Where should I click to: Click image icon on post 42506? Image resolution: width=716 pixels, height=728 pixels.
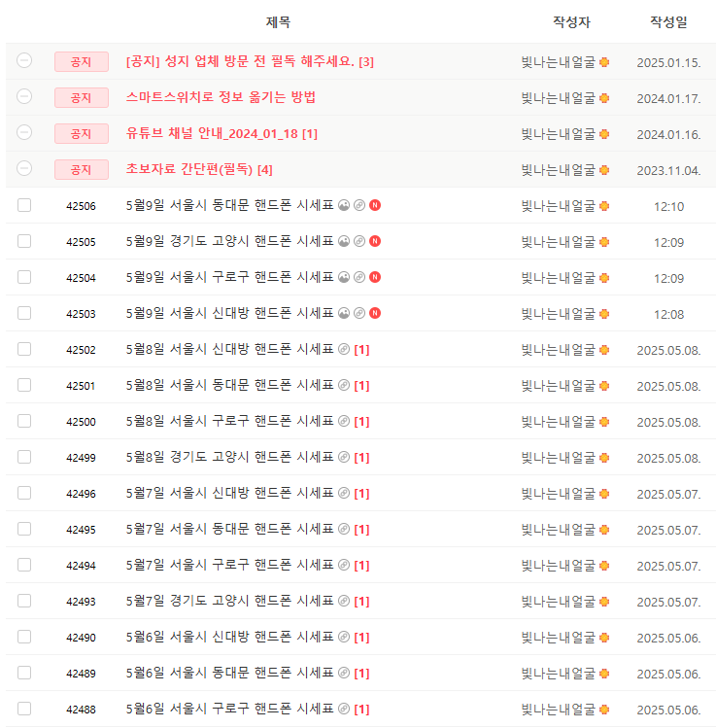[343, 205]
